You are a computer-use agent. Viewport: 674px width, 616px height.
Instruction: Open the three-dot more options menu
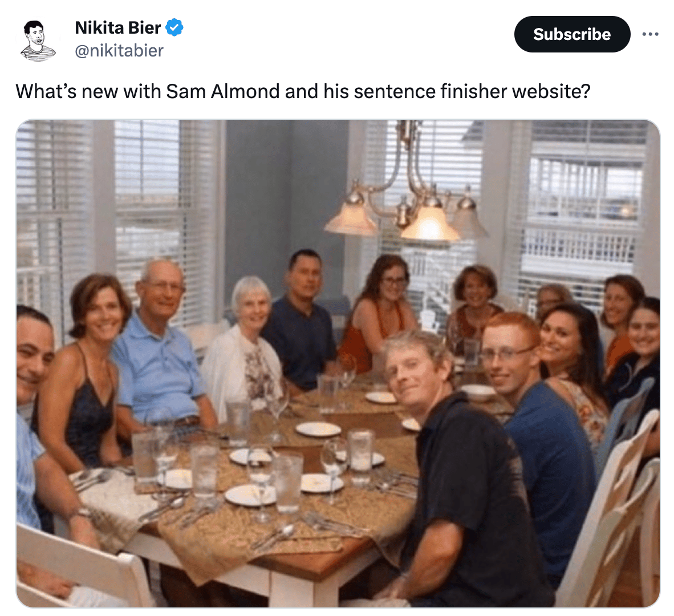coord(650,34)
